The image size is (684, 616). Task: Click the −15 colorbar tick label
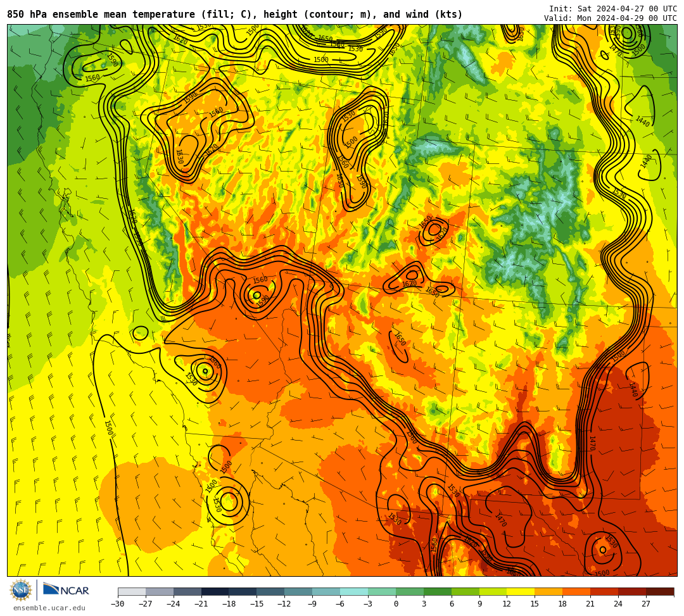coord(257,604)
